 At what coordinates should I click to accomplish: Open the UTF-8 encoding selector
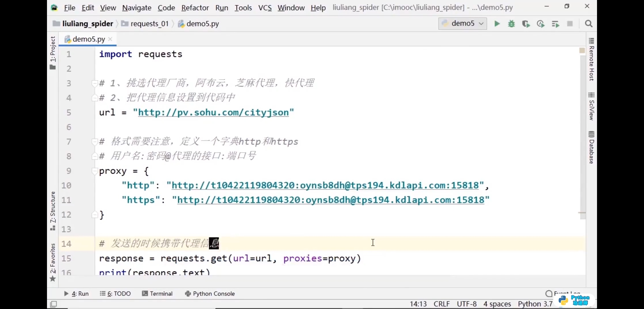tap(466, 304)
